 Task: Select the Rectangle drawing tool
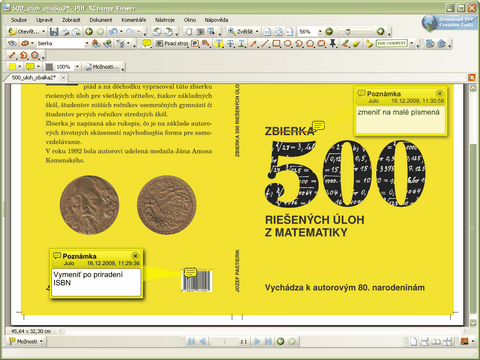click(276, 43)
